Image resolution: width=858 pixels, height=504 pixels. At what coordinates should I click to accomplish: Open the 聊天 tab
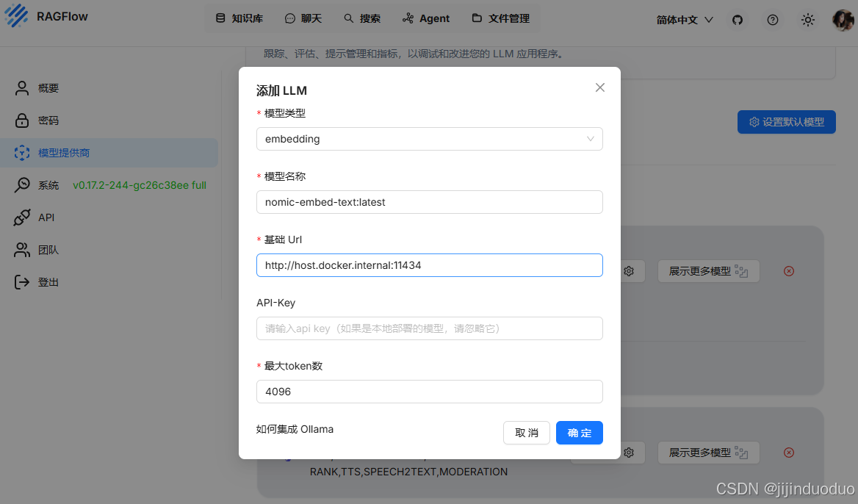click(x=303, y=18)
